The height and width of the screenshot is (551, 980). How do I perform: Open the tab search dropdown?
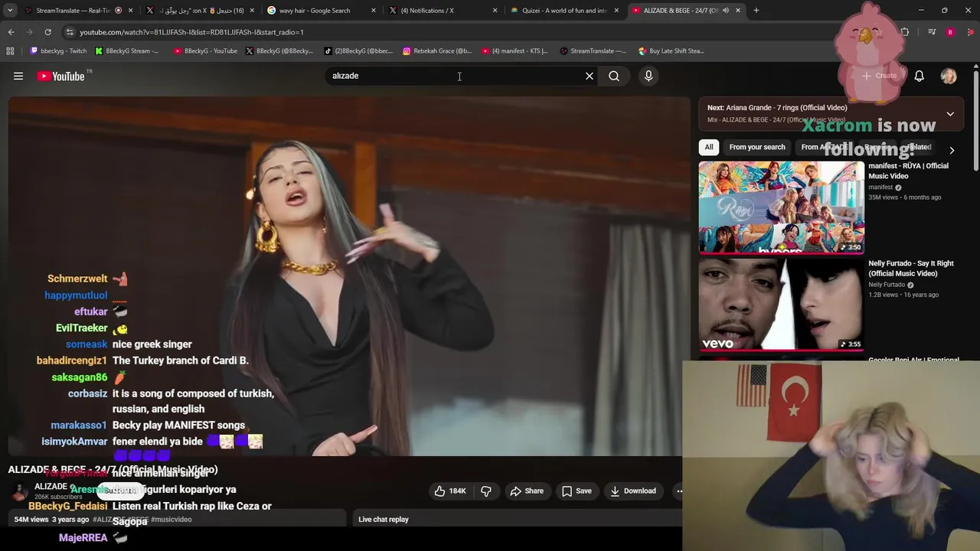[x=10, y=11]
